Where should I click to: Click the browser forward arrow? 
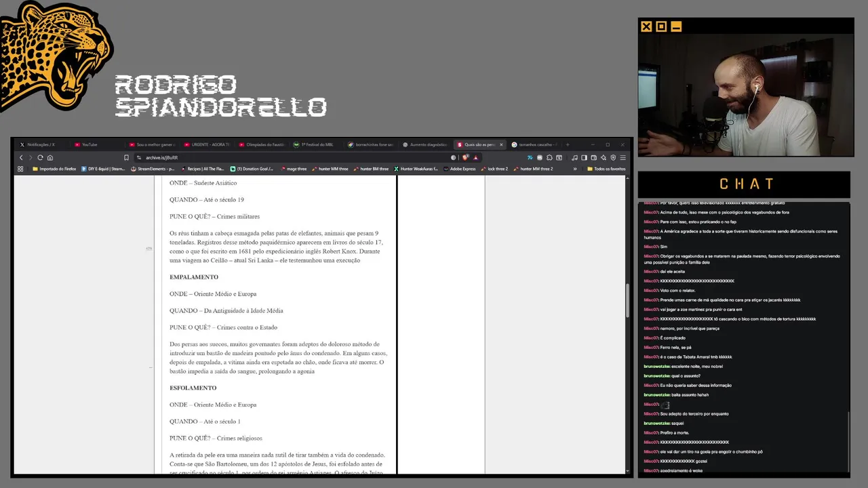coord(31,157)
